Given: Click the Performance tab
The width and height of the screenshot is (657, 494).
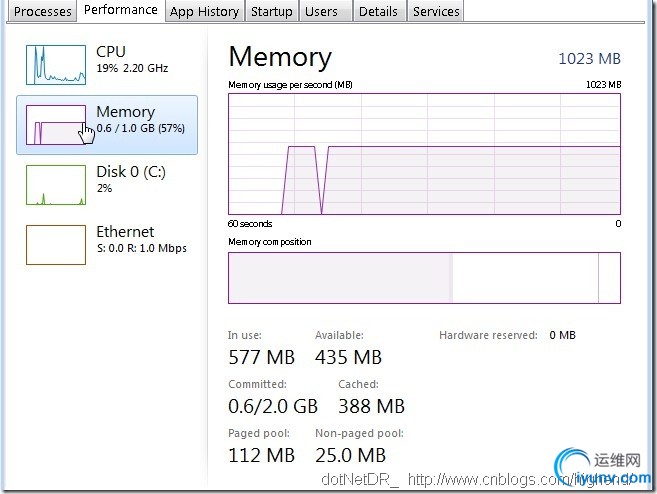Looking at the screenshot, I should click(x=121, y=10).
